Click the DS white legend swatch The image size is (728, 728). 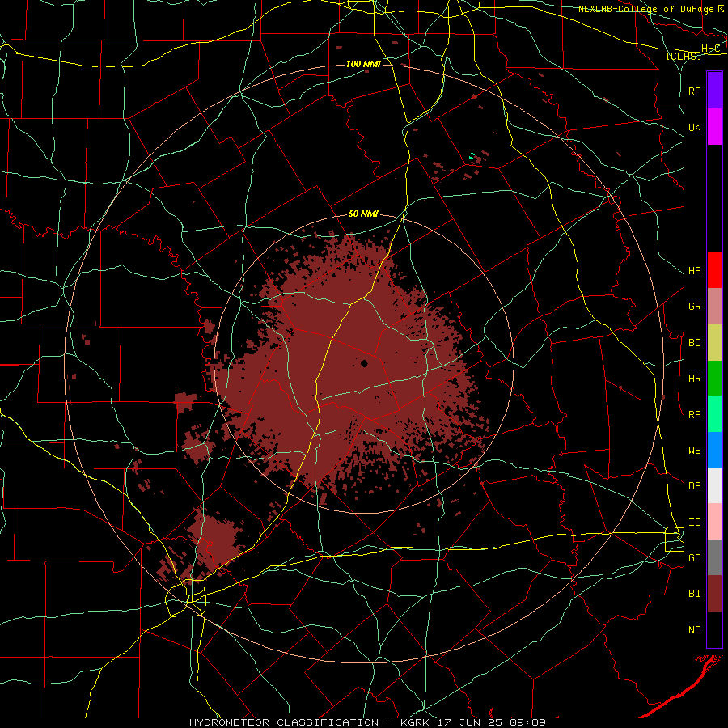point(714,485)
